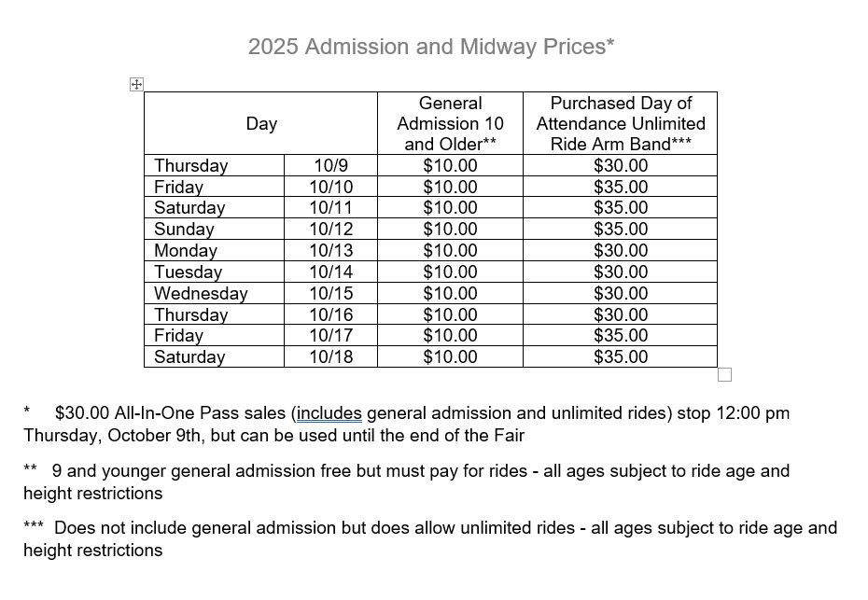This screenshot has width=868, height=600.
Task: Click the table resize handle square
Action: point(724,374)
